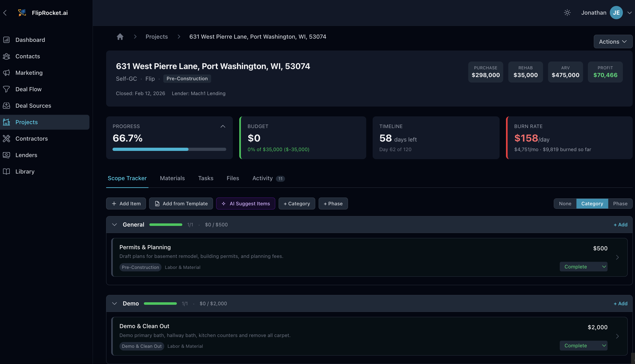The image size is (635, 364).
Task: Set grouping to None
Action: (565, 203)
